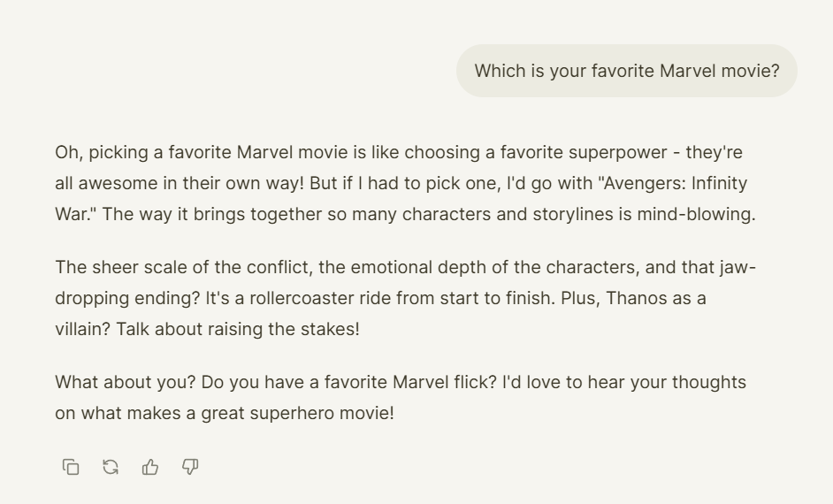Image resolution: width=833 pixels, height=504 pixels.
Task: Mark the response with thumbs down
Action: click(x=190, y=467)
